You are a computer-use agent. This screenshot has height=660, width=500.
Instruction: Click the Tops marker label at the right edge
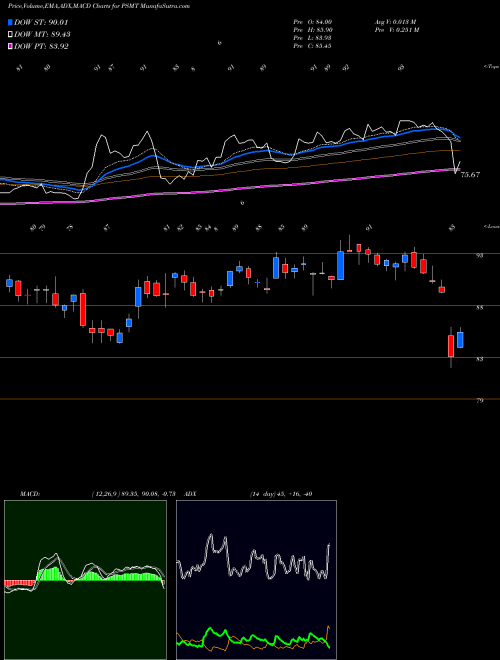pos(492,67)
